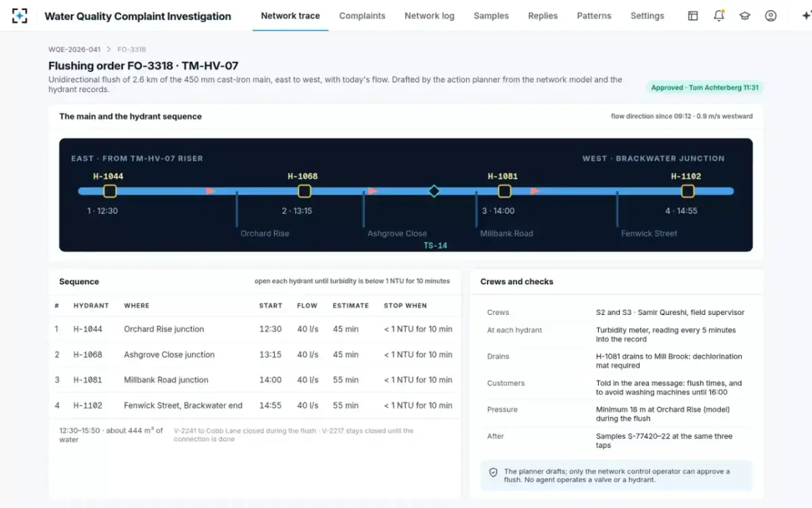The height and width of the screenshot is (508, 812).
Task: Select hydrant H-1044 marker on the main
Action: pos(110,191)
